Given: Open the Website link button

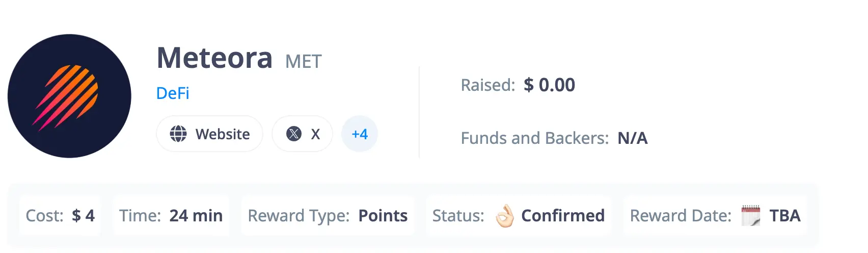Looking at the screenshot, I should pyautogui.click(x=209, y=134).
